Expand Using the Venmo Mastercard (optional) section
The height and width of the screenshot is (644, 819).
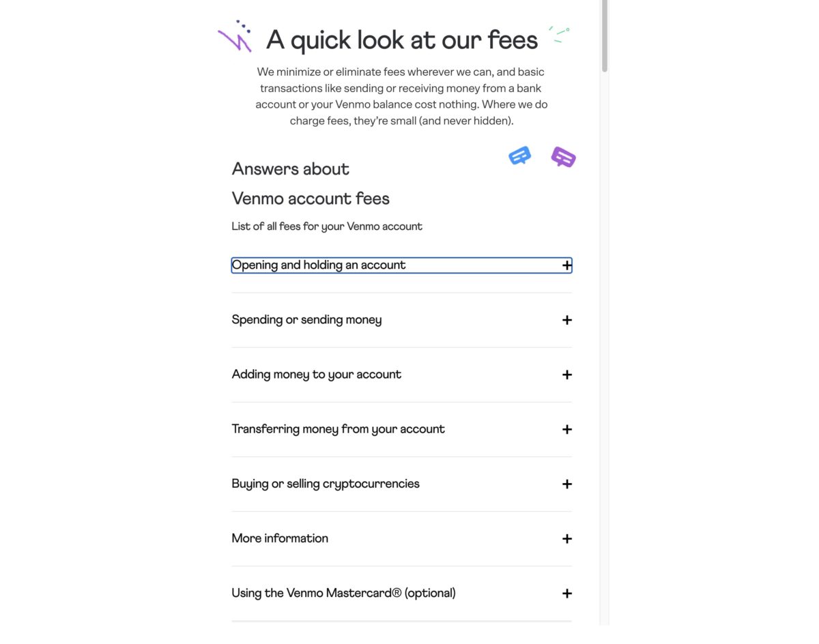(x=401, y=594)
